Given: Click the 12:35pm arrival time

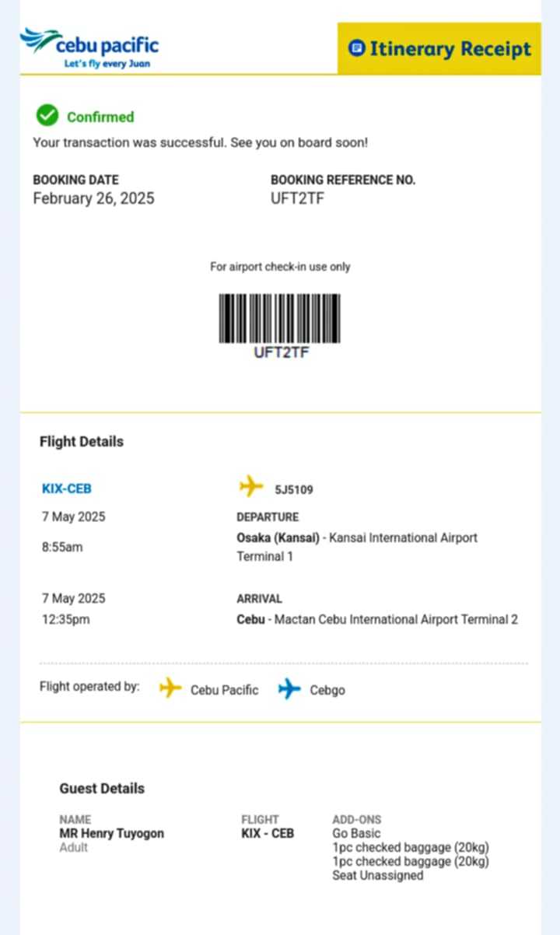Looking at the screenshot, I should 65,620.
